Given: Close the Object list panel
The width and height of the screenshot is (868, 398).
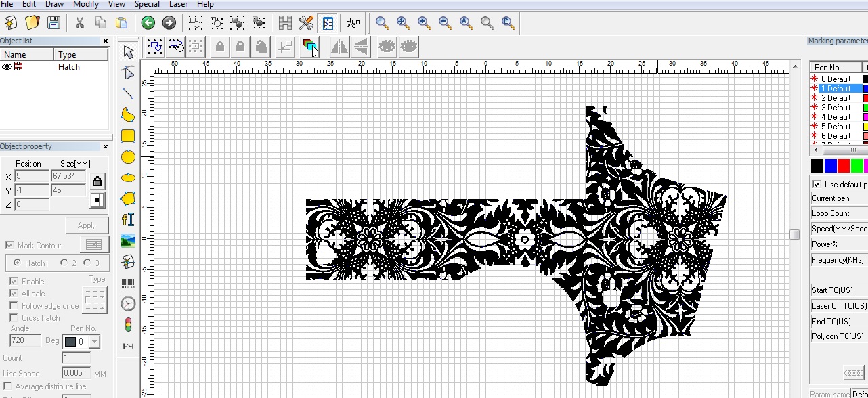Looking at the screenshot, I should (x=106, y=41).
